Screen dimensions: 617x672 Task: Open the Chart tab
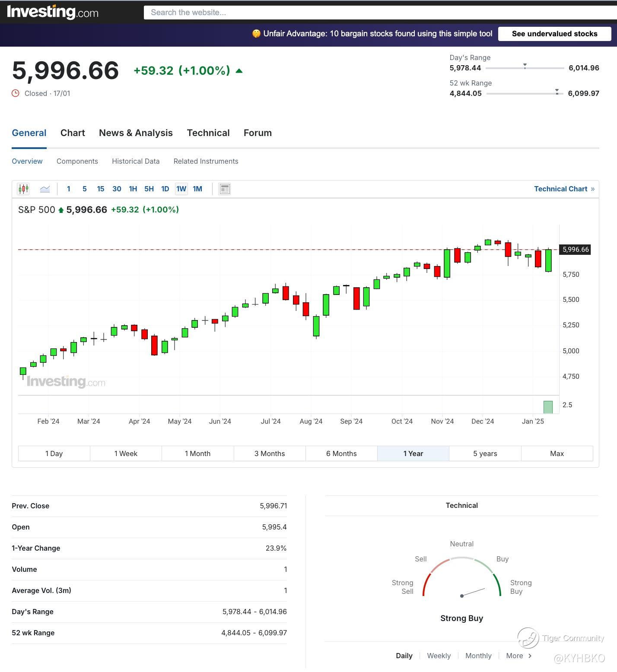click(73, 133)
